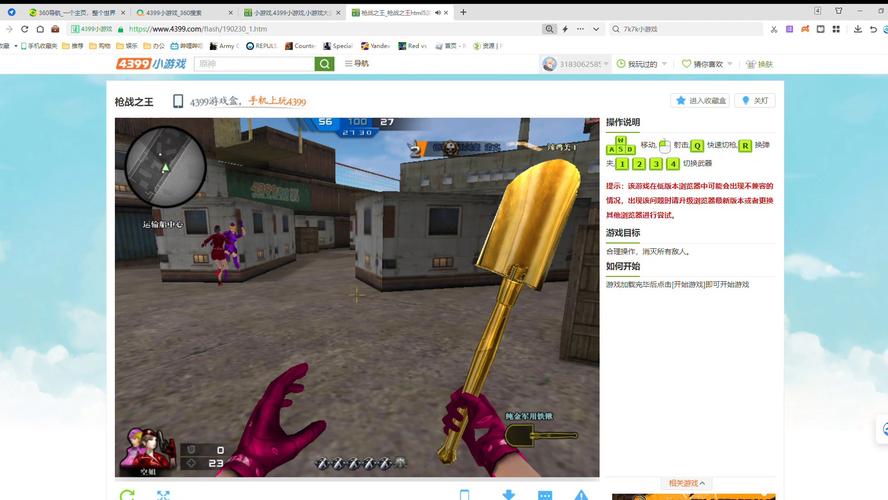Expand the 猜你喜欢 dropdown
Screen dimensions: 888x500
click(x=706, y=64)
